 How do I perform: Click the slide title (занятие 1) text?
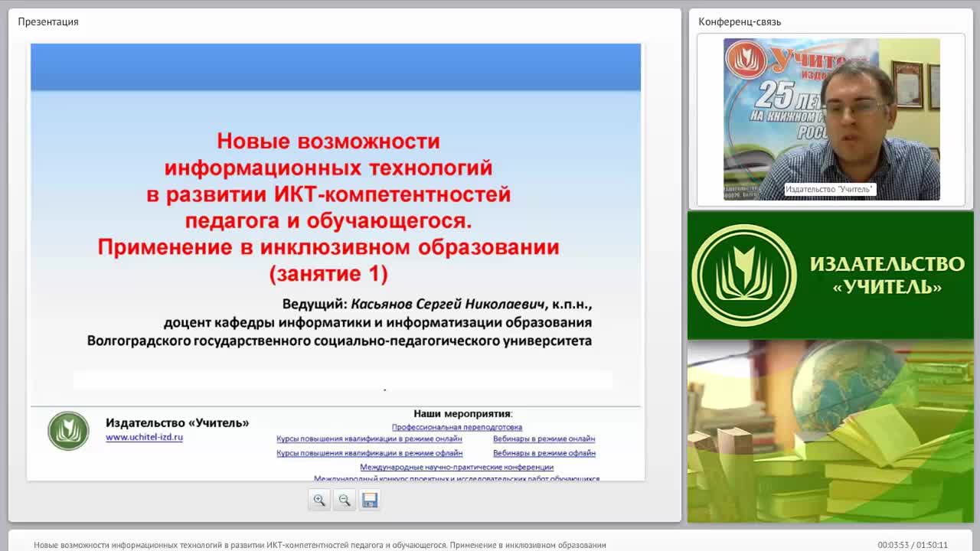pyautogui.click(x=328, y=273)
